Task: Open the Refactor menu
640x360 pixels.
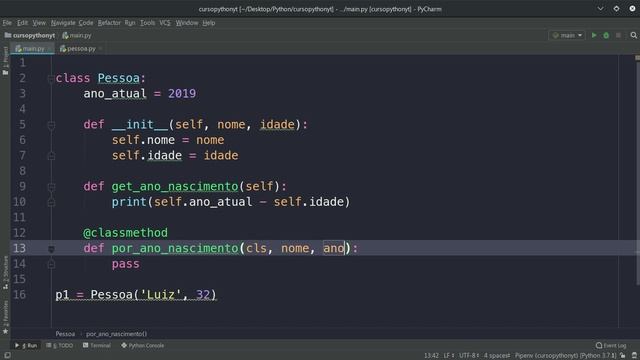Action: point(109,23)
